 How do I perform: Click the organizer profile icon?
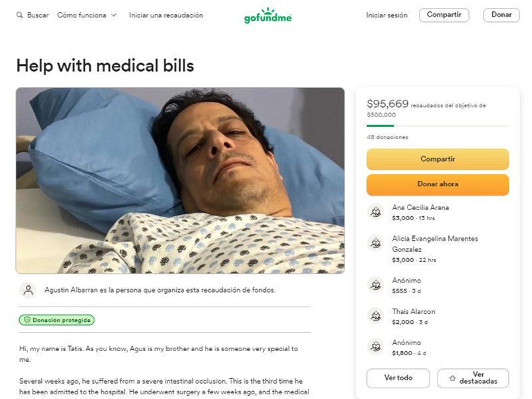(28, 290)
